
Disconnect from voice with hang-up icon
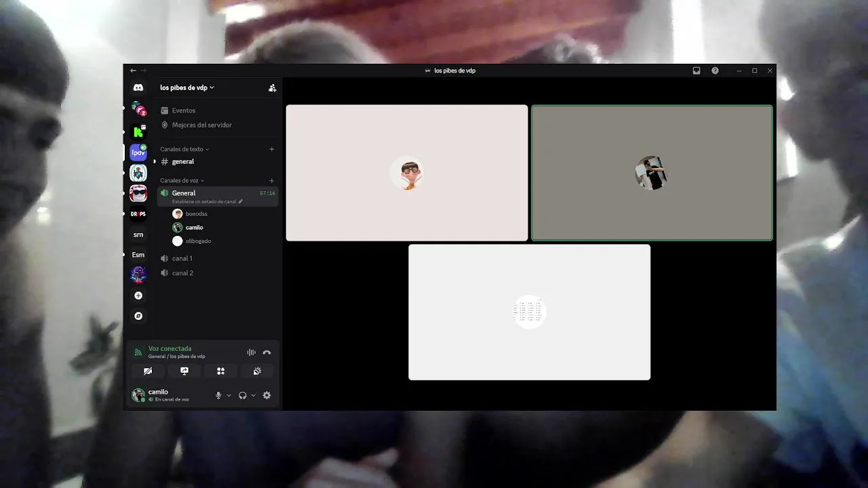267,352
